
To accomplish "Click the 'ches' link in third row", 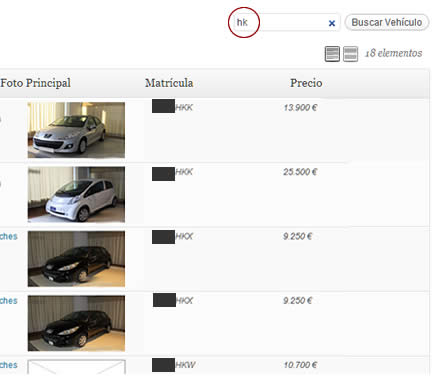I will [9, 236].
